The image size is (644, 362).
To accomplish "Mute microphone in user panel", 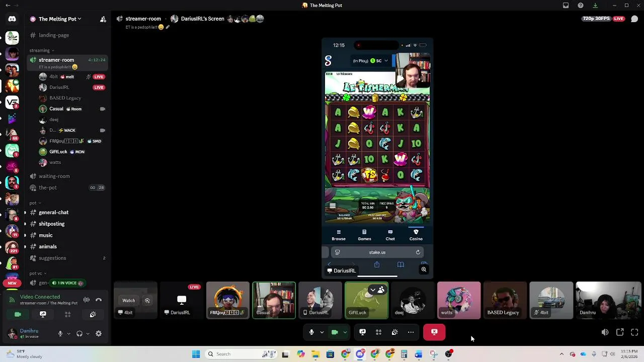I will click(60, 333).
